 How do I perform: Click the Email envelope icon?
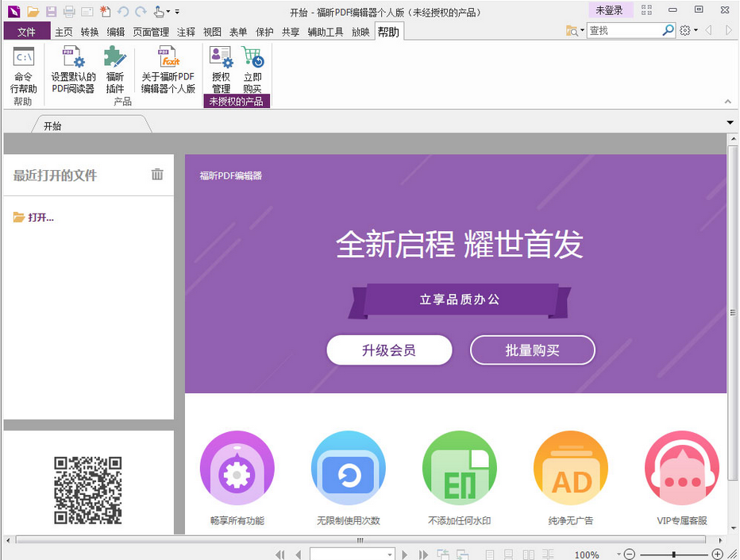(x=87, y=11)
